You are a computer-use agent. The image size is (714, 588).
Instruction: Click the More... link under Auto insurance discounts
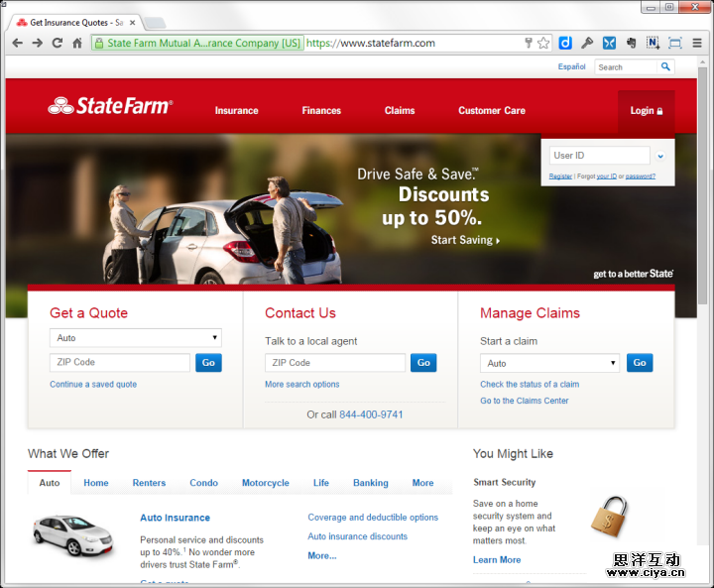[x=322, y=555]
